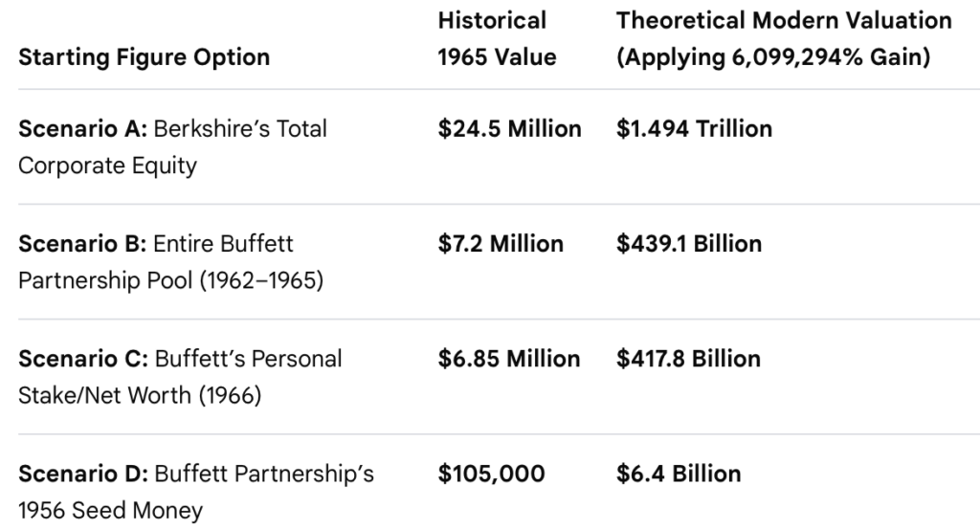Viewport: 980px width, 530px height.
Task: Select the $105,000 historical value
Action: coord(491,474)
